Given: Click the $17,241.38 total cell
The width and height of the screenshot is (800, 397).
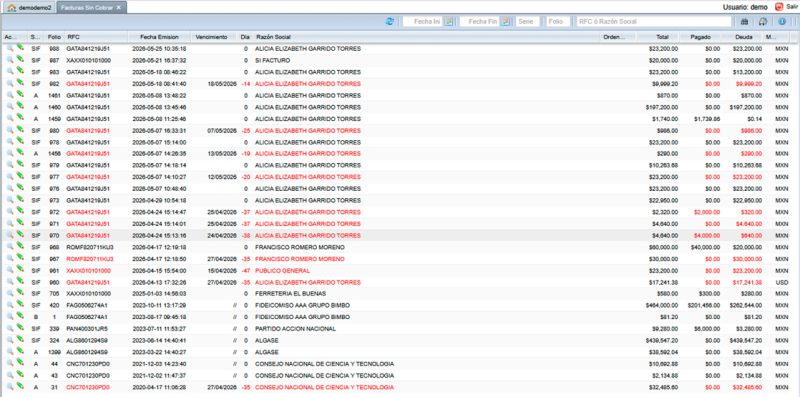Looking at the screenshot, I should pos(663,282).
